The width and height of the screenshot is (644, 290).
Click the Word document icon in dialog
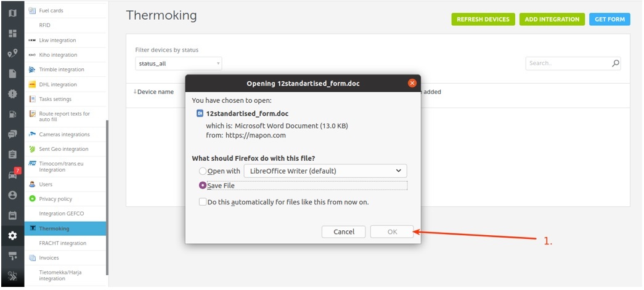pos(200,114)
